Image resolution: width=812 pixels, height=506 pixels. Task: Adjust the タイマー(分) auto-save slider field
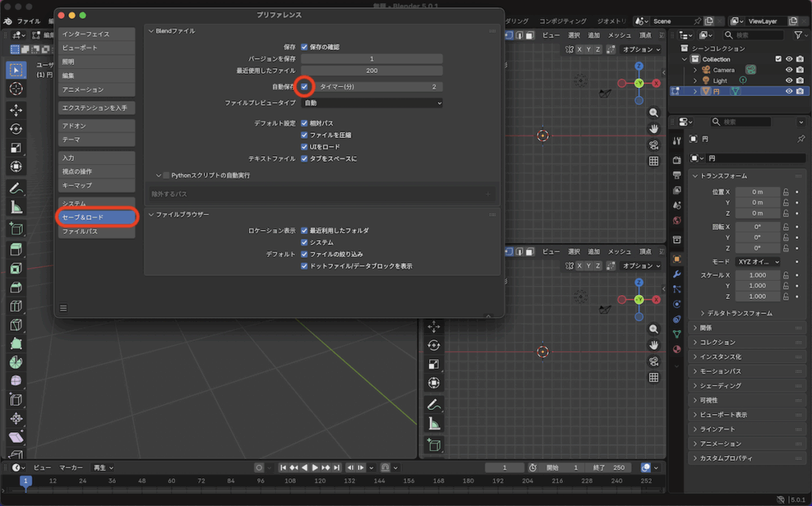(x=377, y=86)
